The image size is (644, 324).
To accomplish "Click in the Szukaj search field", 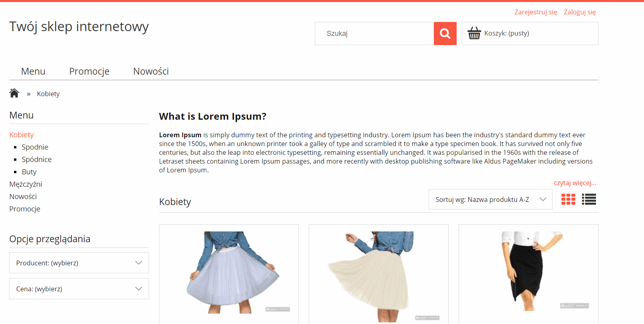I will pyautogui.click(x=374, y=34).
